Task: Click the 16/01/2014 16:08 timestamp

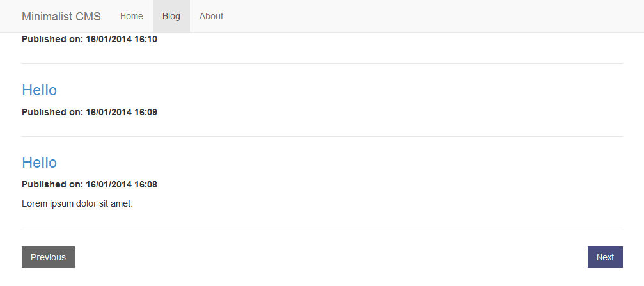Action: click(122, 184)
